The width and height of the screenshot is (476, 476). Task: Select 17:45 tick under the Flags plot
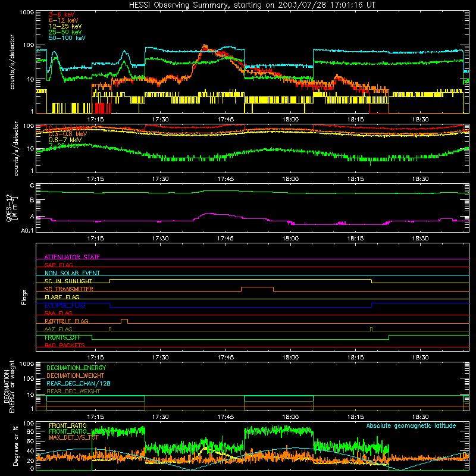[226, 358]
